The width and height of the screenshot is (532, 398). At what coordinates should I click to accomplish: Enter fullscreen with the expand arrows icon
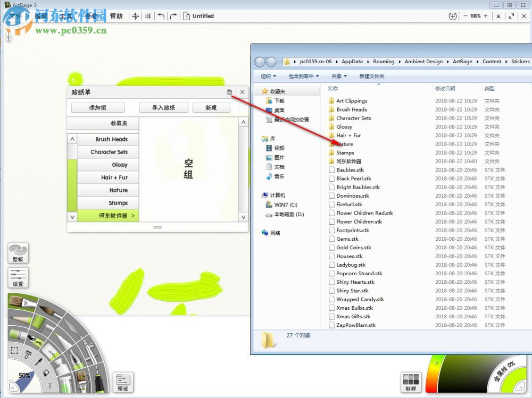click(511, 16)
